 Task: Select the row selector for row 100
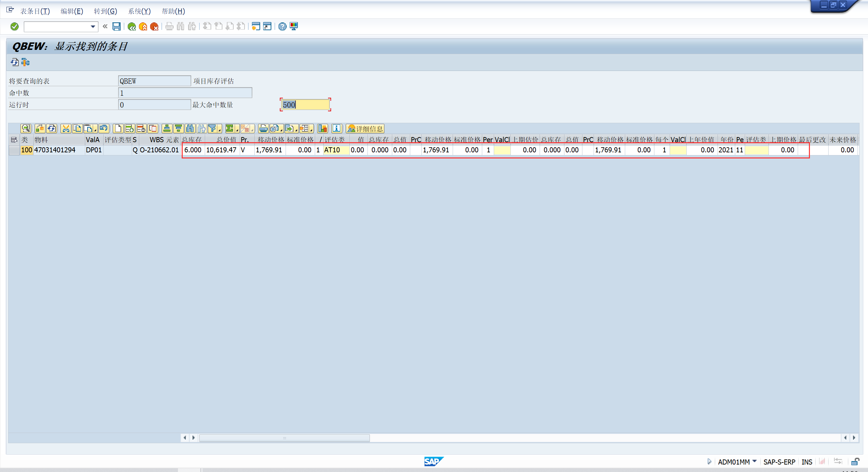coord(14,150)
